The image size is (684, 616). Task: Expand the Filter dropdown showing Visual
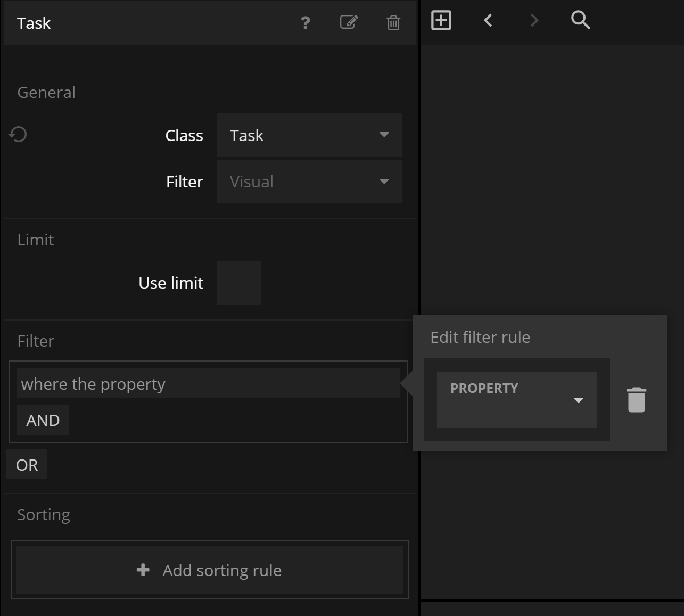pyautogui.click(x=309, y=182)
